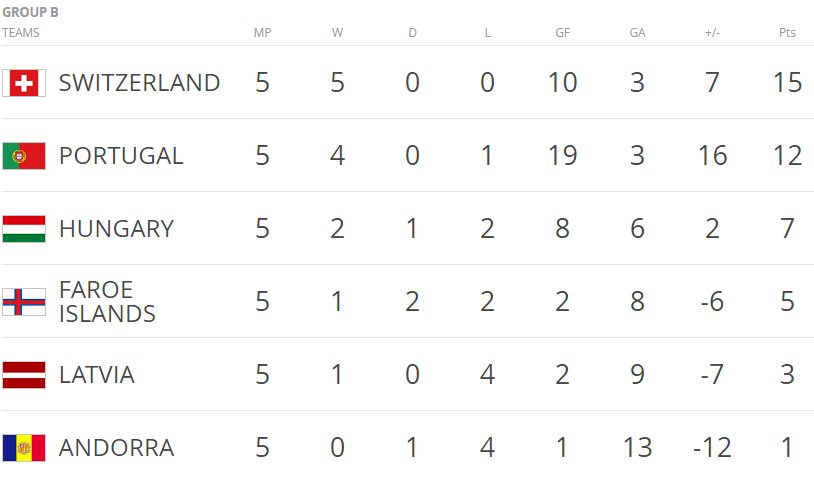Click the GA column header
The image size is (814, 478).
point(637,33)
